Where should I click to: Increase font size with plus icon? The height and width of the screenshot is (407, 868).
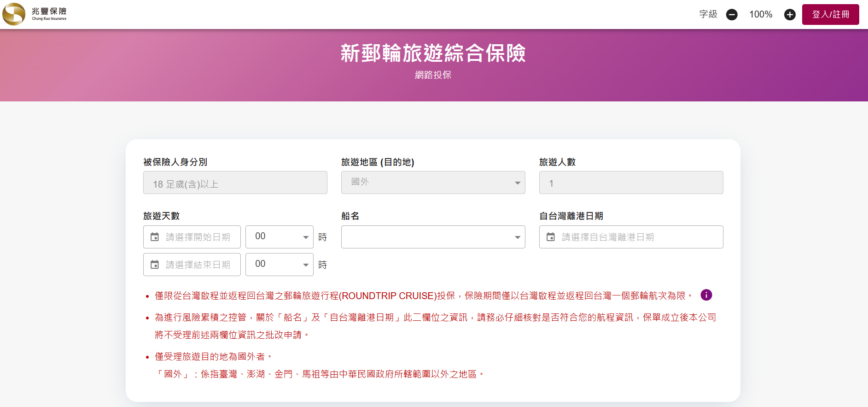[x=790, y=15]
